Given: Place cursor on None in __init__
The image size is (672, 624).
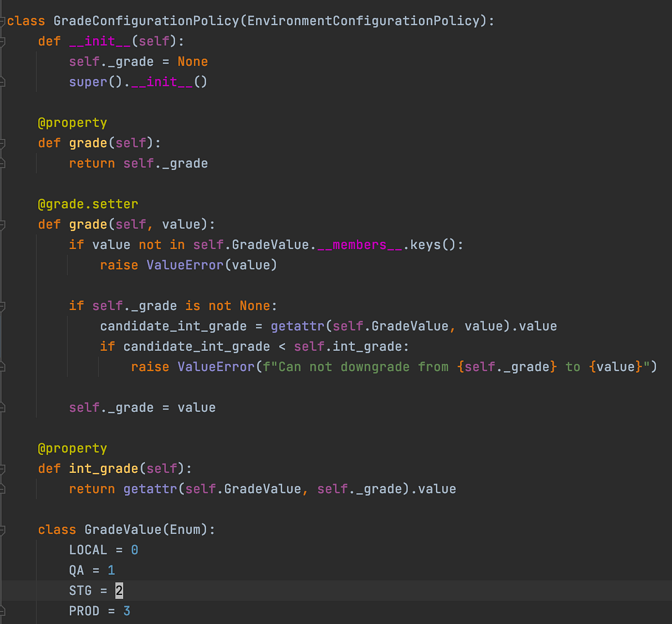Looking at the screenshot, I should pyautogui.click(x=193, y=61).
